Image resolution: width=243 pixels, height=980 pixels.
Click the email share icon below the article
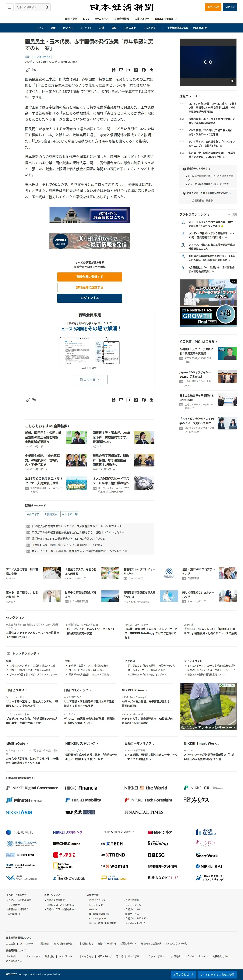[x=121, y=400]
